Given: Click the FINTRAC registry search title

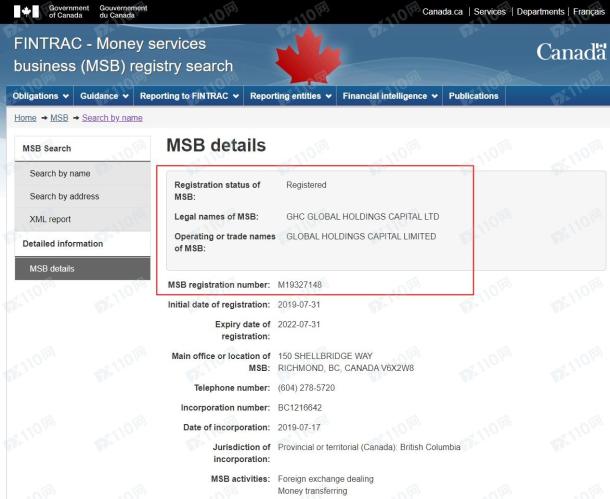Looking at the screenshot, I should [123, 55].
